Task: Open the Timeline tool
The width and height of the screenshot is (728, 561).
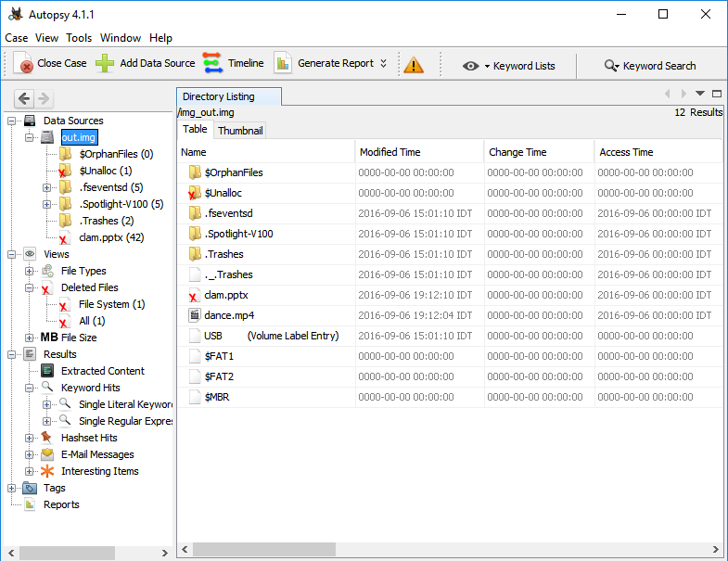Action: [212, 63]
